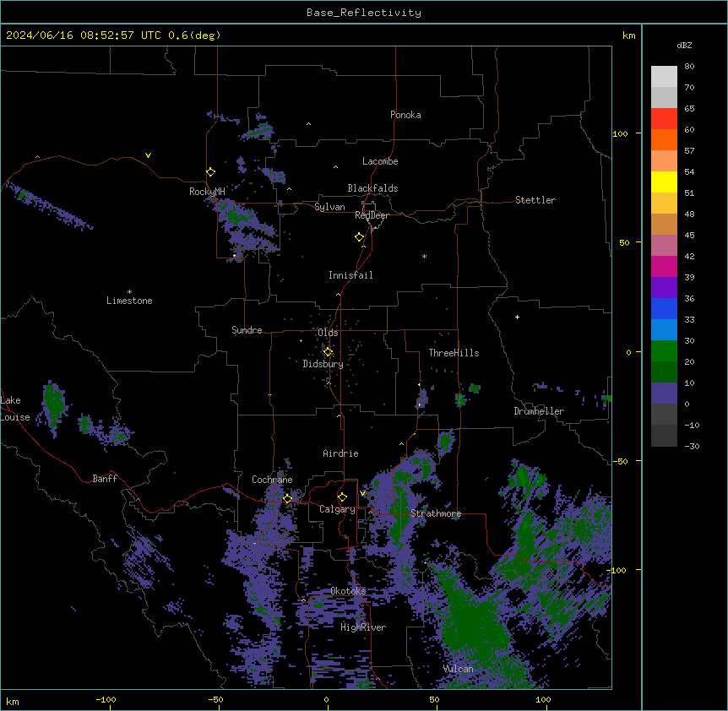Click the Ponoka city label
Screen dimensions: 728x711
point(405,115)
